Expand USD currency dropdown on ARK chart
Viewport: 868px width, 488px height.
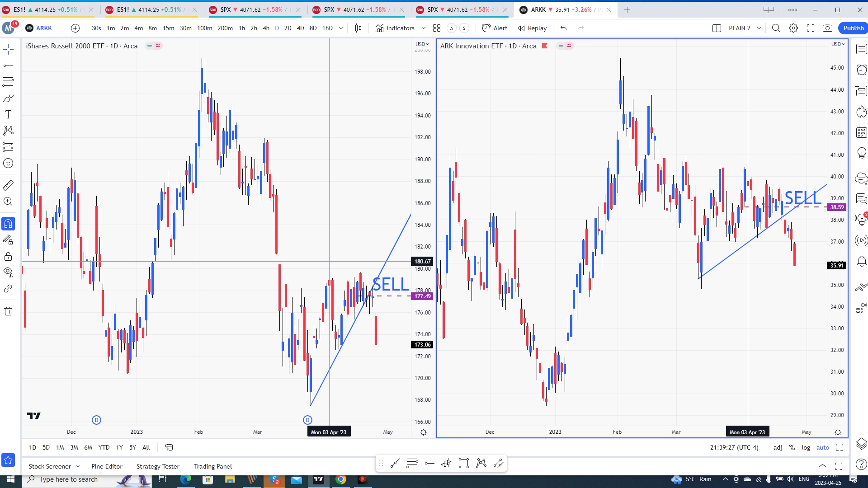838,44
